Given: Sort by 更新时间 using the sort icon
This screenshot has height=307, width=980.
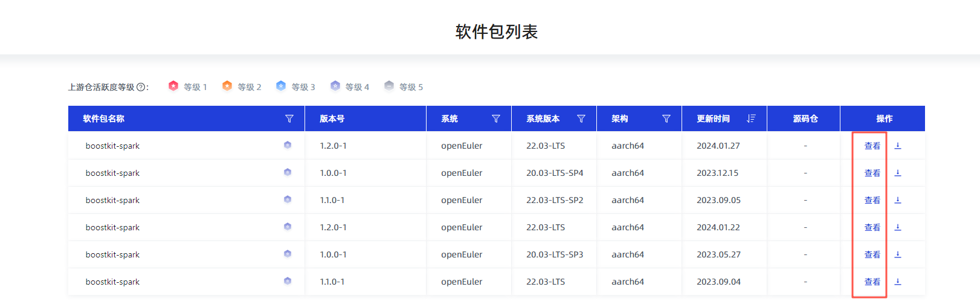Looking at the screenshot, I should tap(751, 118).
